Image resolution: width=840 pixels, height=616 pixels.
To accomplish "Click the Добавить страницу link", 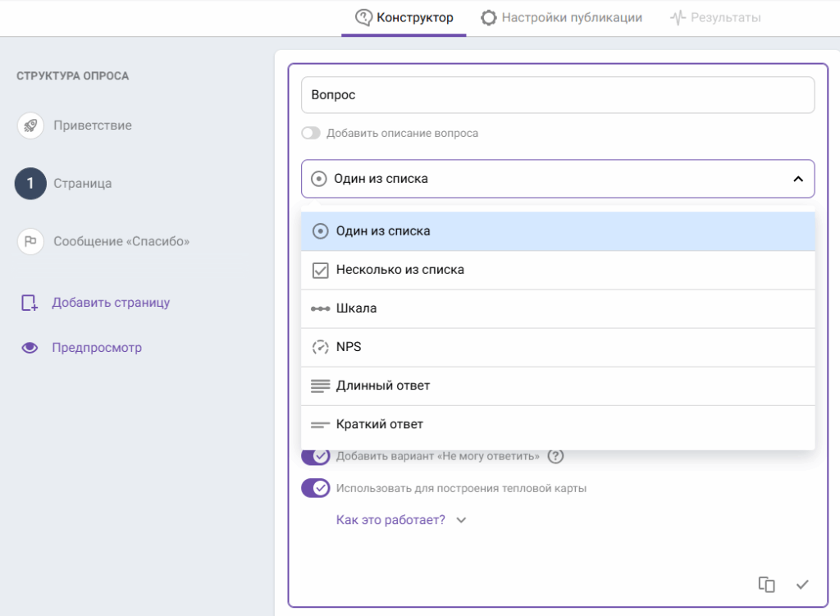I will (x=111, y=303).
